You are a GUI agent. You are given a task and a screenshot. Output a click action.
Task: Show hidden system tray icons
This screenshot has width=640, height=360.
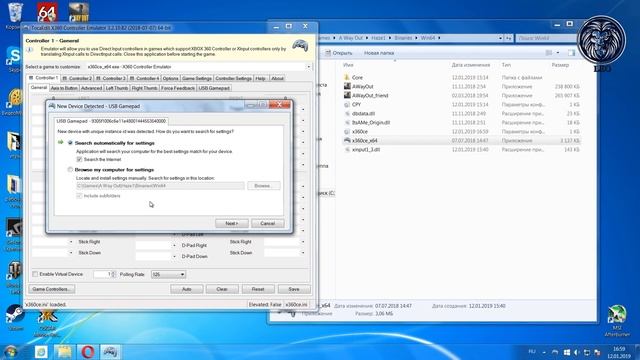544,352
